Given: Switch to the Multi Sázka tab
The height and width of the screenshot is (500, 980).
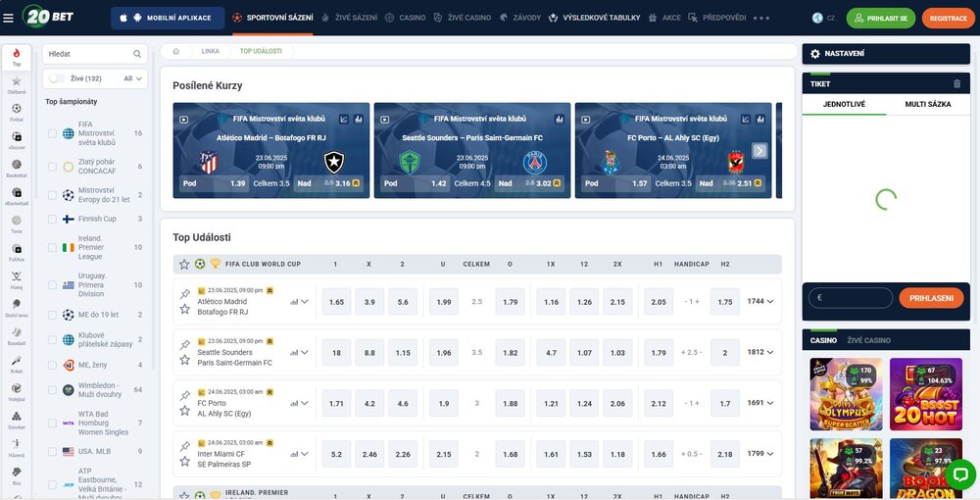Looking at the screenshot, I should 927,103.
